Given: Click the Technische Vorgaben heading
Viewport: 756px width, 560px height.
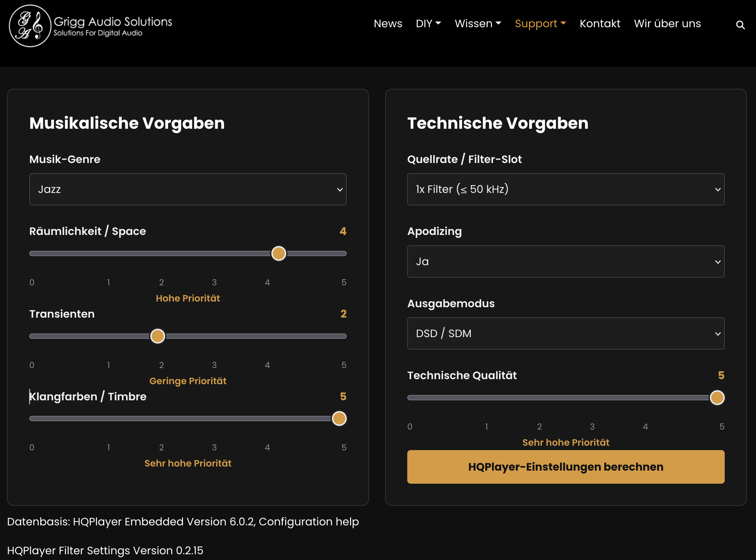Looking at the screenshot, I should point(498,123).
